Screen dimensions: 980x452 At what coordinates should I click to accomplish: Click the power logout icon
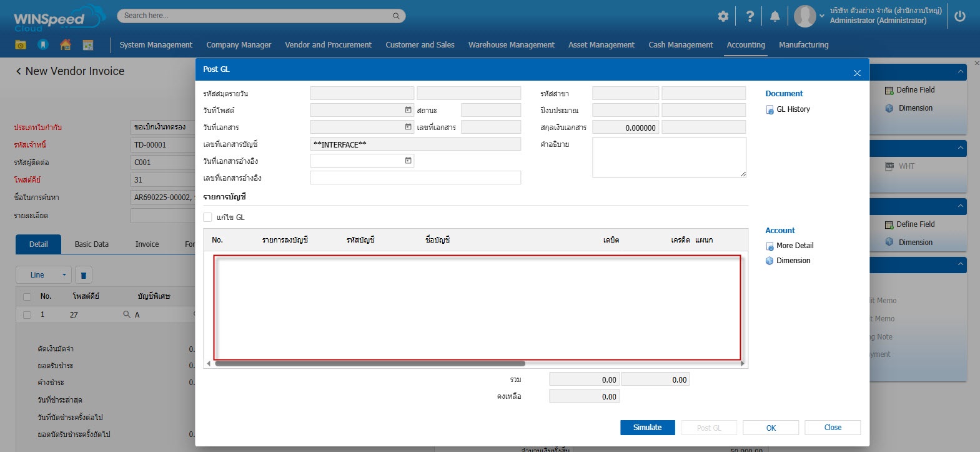click(960, 17)
